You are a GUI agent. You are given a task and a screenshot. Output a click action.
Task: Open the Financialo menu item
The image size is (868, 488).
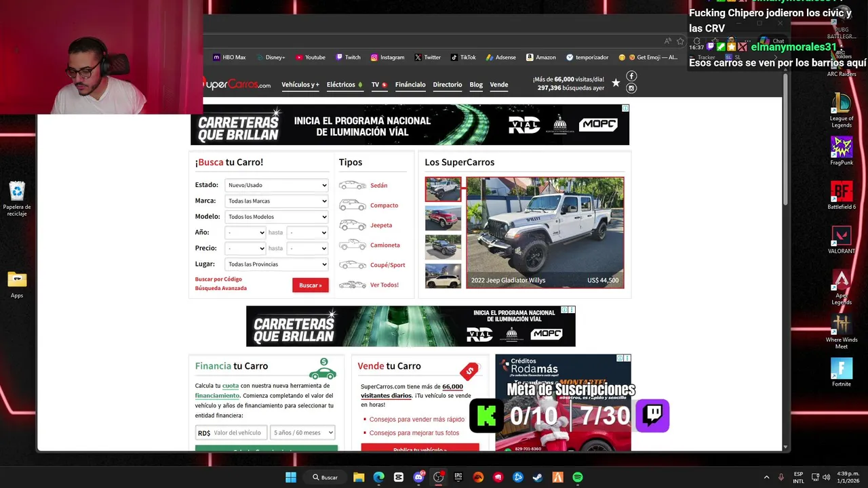(x=410, y=85)
